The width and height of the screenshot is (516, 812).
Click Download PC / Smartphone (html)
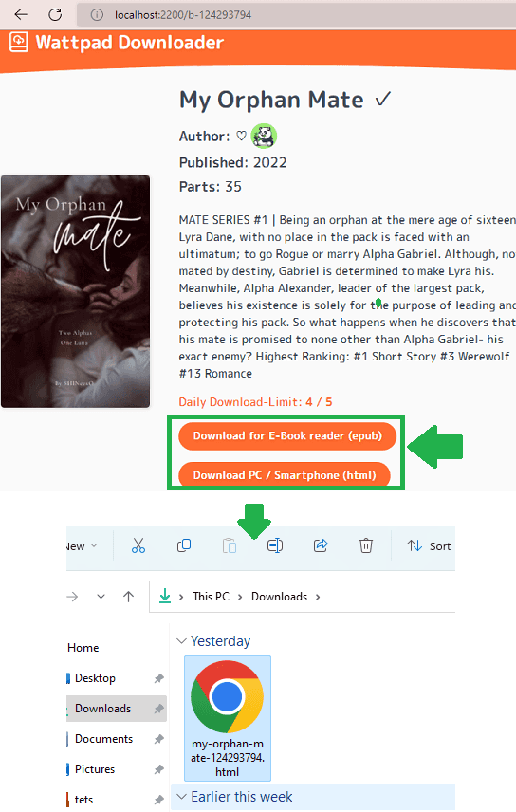tap(285, 474)
